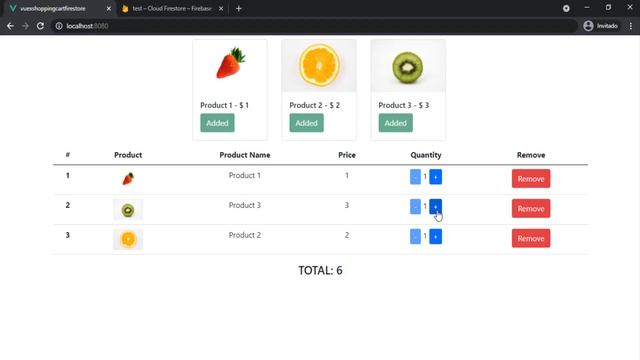The width and height of the screenshot is (640, 360).
Task: Click the 'Product 1 - $ 1' card title
Action: click(224, 105)
